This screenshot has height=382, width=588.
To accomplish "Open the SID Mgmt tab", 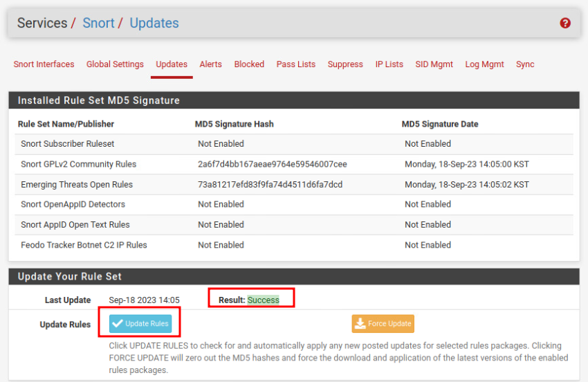I will pyautogui.click(x=434, y=64).
